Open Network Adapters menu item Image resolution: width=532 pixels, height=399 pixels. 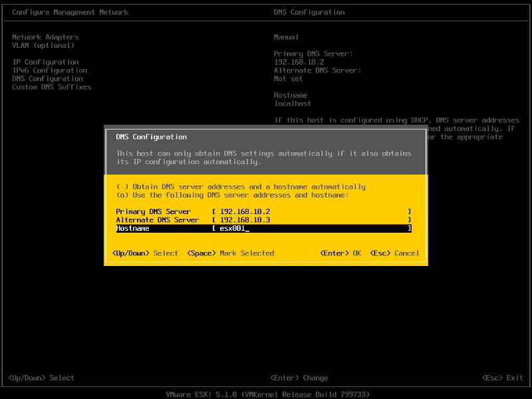[45, 37]
